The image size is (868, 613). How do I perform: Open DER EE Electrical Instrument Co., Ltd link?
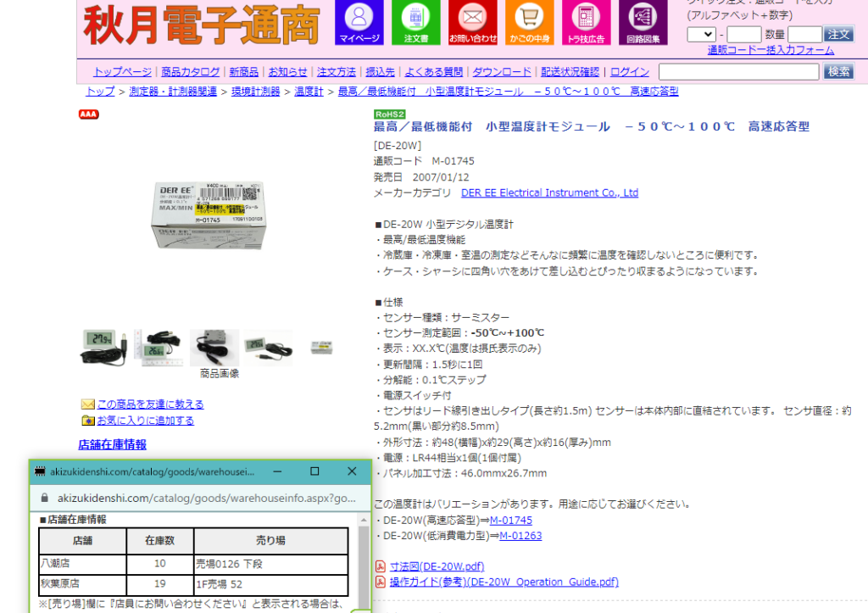[549, 192]
